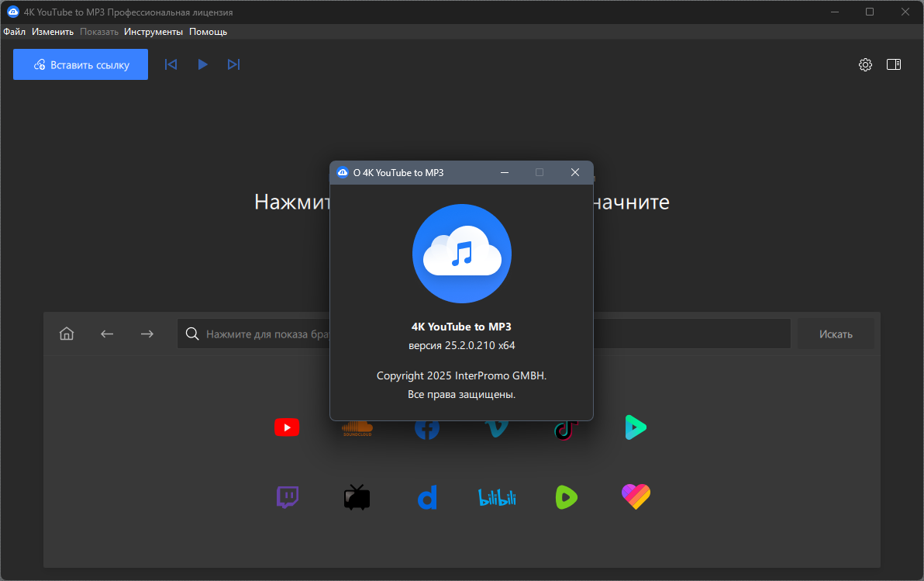Open the Likee heart icon

point(636,496)
